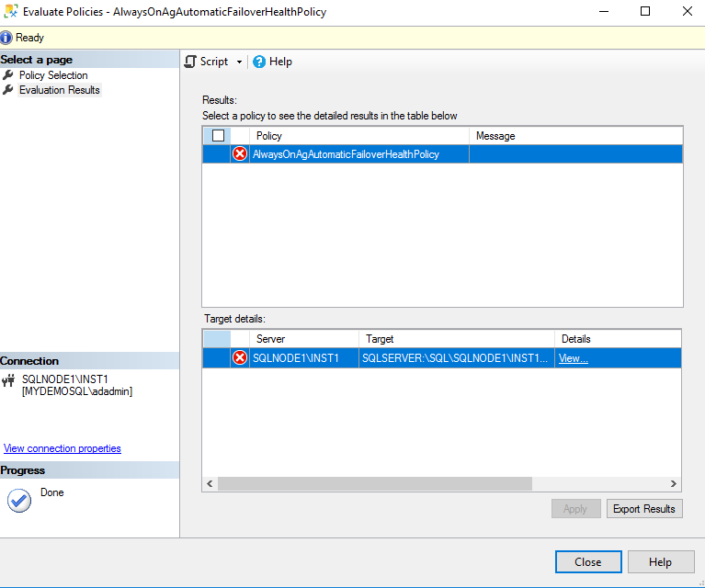The image size is (705, 588).
Task: Click the bottom Help button
Action: point(661,562)
